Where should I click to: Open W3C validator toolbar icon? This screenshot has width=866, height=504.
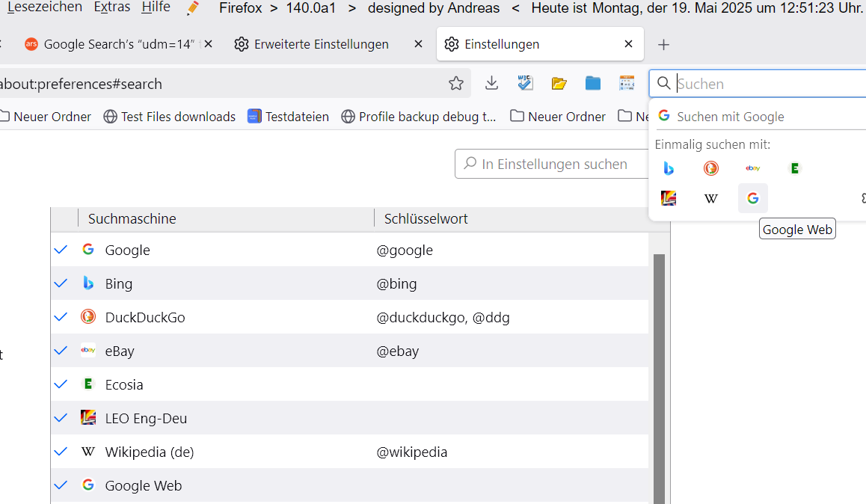point(525,83)
